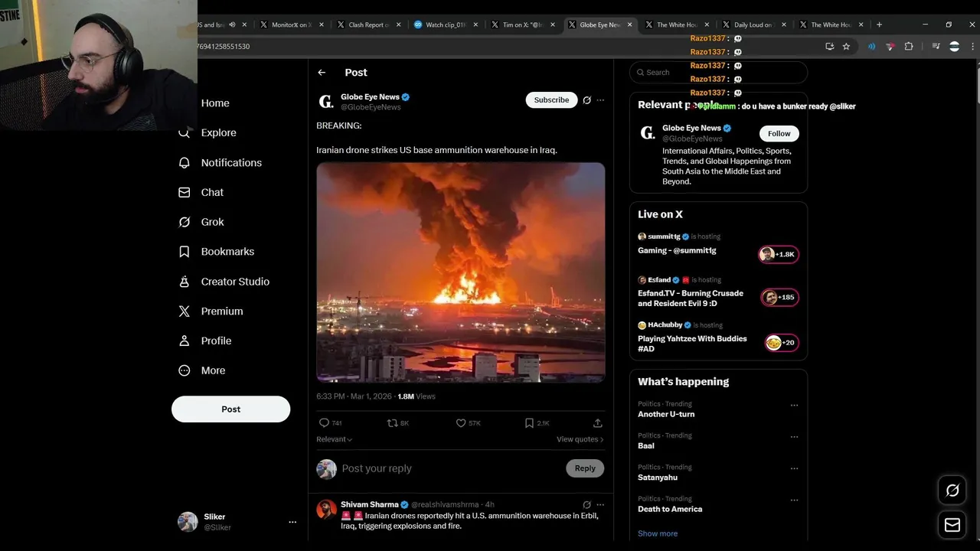
Task: Open Shivam Sharma profile name
Action: click(369, 505)
